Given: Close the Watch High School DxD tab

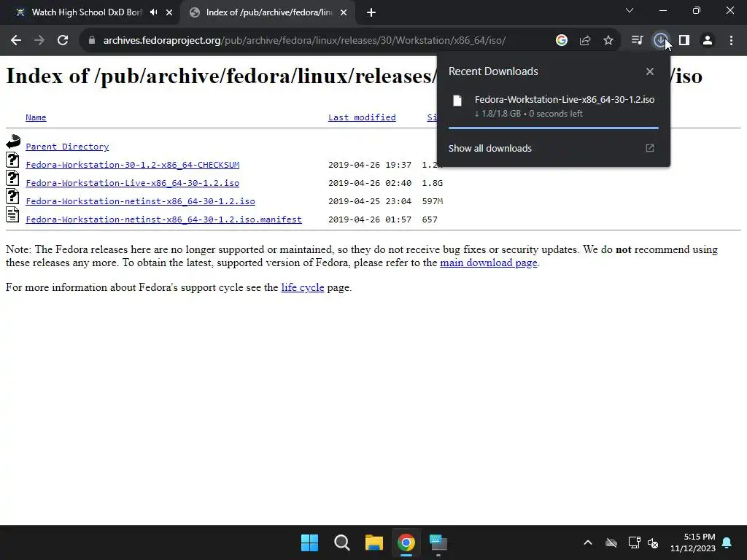Looking at the screenshot, I should 169,13.
